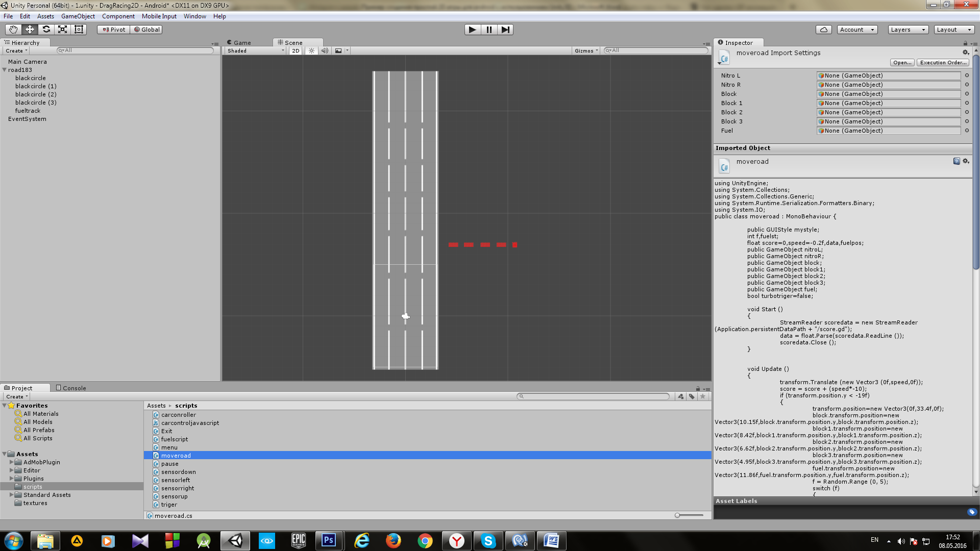Select the Pivot toggle in toolbar
Screen dimensions: 980x551
point(112,29)
